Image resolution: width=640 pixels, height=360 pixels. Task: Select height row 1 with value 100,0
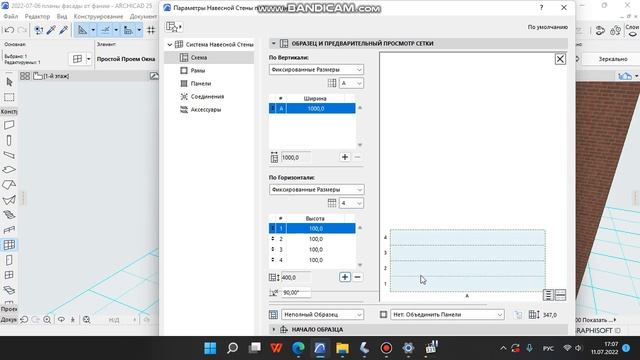coord(312,229)
